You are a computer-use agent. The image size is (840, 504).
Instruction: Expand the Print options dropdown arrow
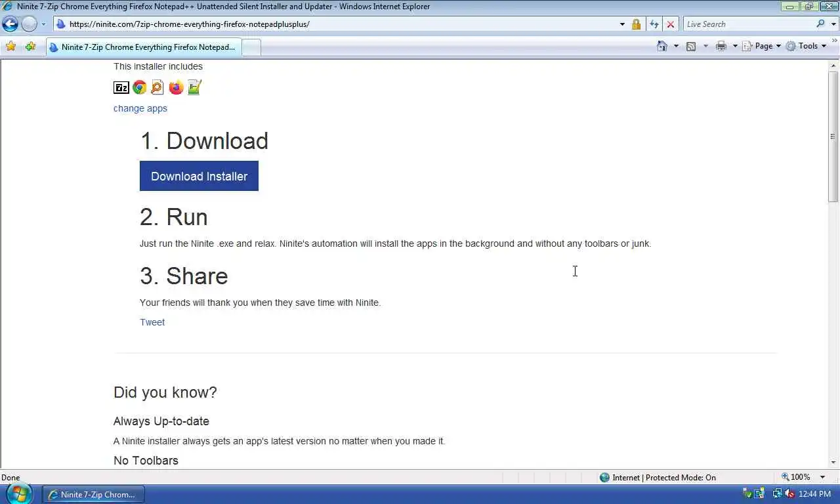[735, 46]
